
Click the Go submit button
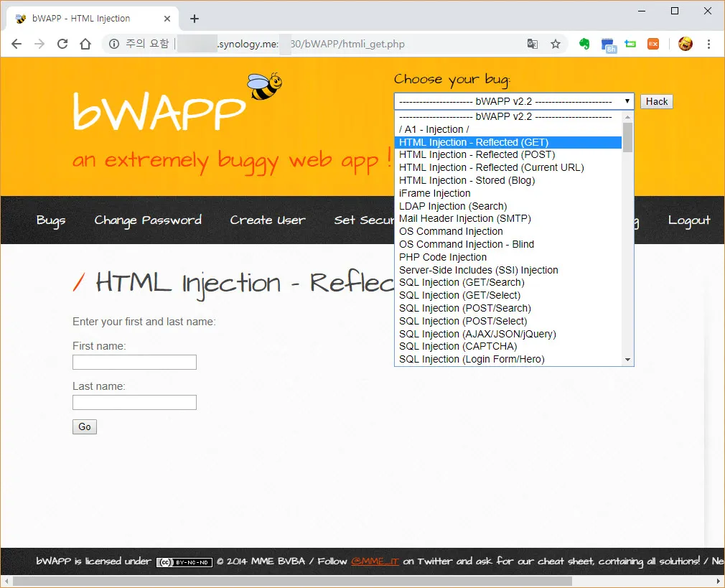point(85,427)
